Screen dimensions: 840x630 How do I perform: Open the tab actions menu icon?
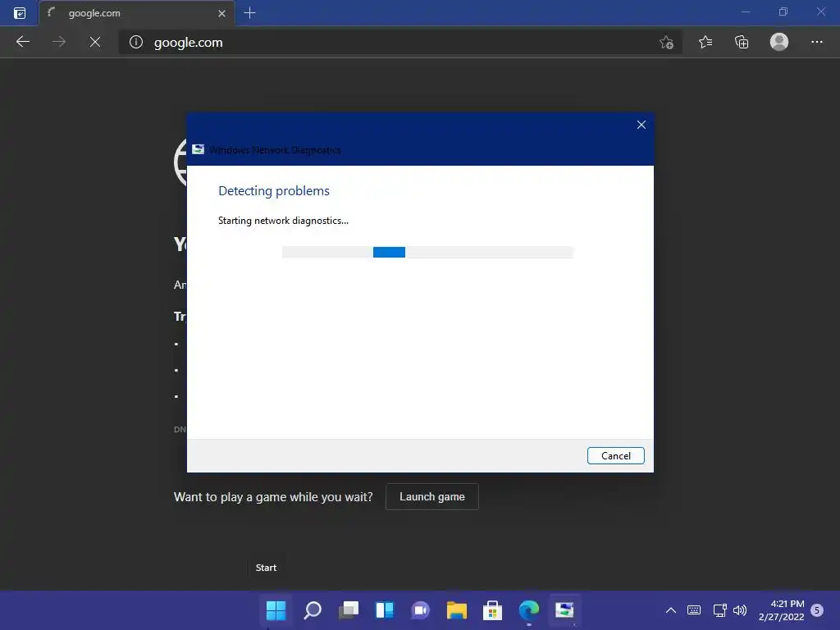[x=20, y=13]
